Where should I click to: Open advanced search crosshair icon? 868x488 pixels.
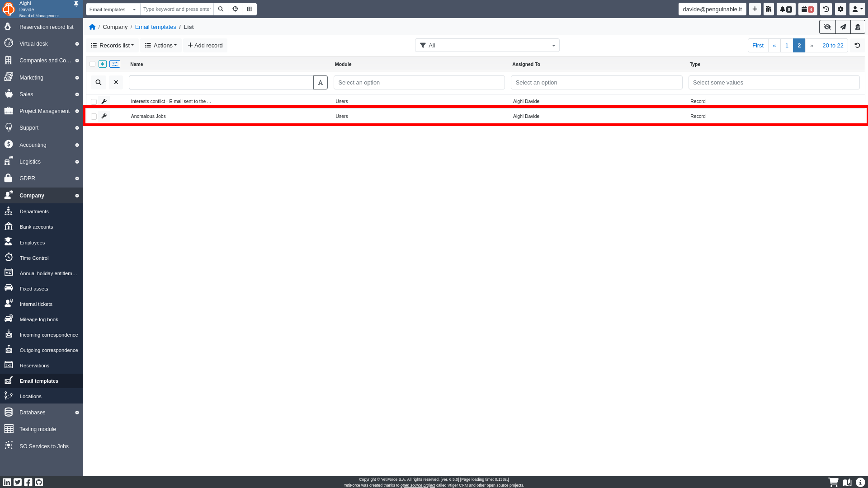point(235,9)
